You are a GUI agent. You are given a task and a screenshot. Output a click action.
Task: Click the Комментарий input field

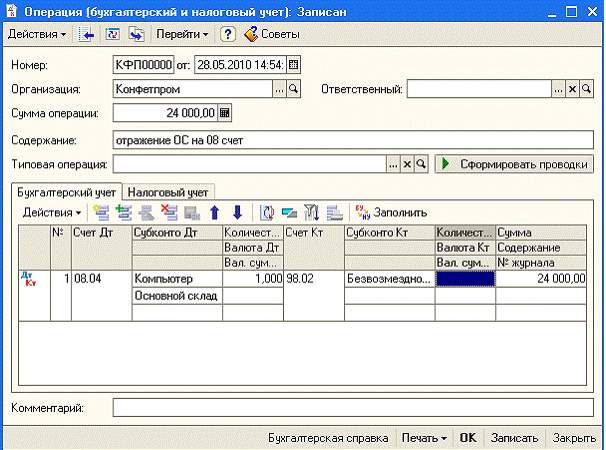coord(353,408)
